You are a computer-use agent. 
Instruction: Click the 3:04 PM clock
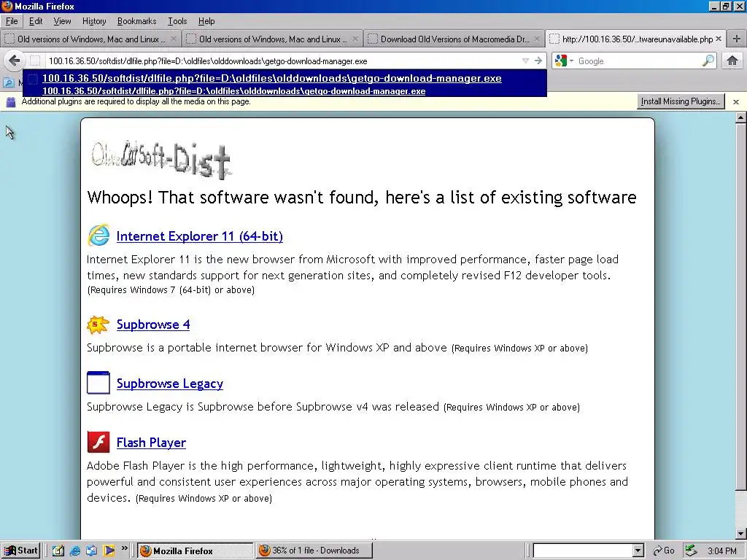[x=721, y=551]
